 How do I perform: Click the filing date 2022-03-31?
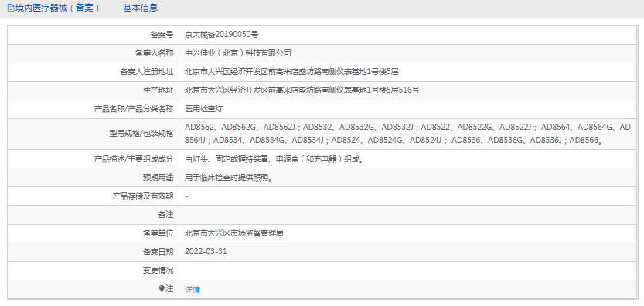[x=206, y=251]
